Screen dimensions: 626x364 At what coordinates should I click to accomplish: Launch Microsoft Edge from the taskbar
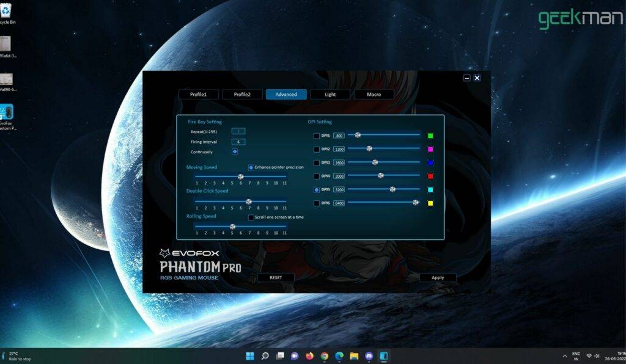pos(339,356)
